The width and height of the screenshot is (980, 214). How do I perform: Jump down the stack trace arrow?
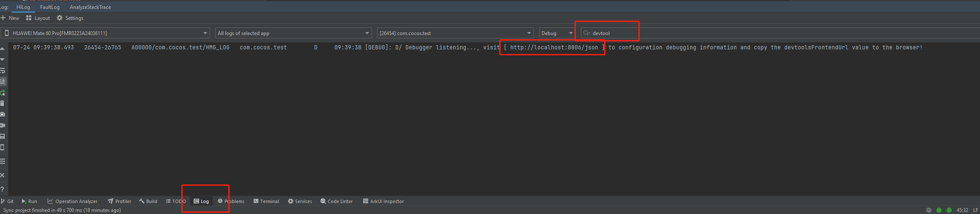pyautogui.click(x=3, y=60)
